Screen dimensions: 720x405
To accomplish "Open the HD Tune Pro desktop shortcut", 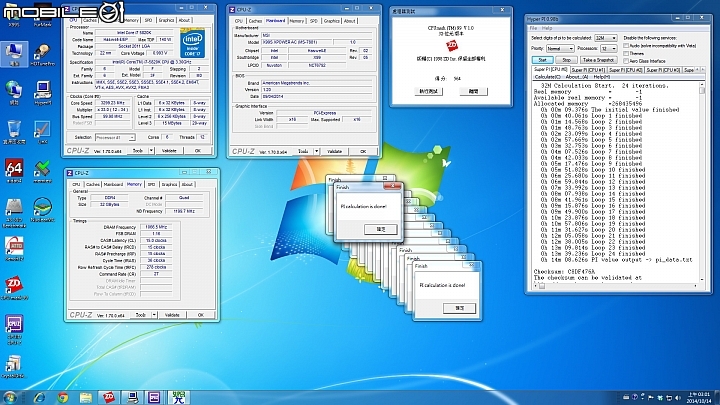I will tap(42, 54).
